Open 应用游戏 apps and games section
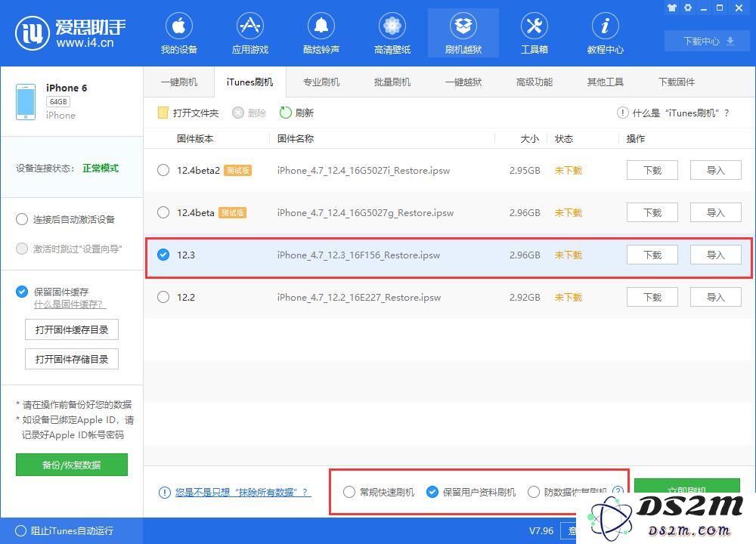Screen dimensions: 756x544 pos(249,33)
